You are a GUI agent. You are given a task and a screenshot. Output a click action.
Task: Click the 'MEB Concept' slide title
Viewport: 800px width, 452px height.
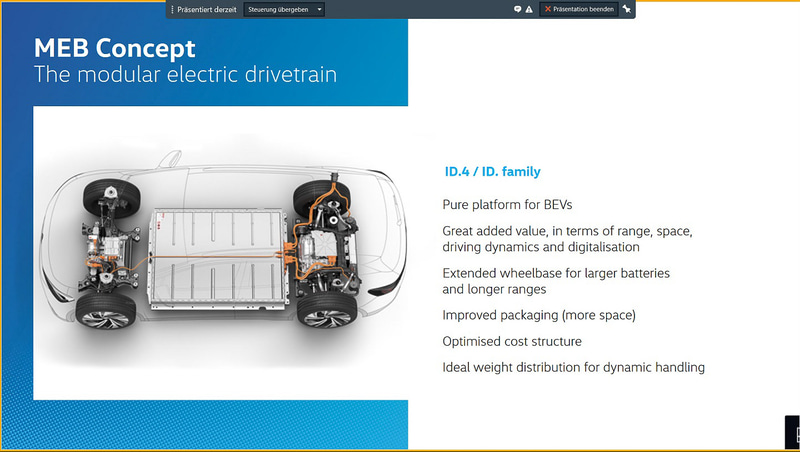point(114,48)
